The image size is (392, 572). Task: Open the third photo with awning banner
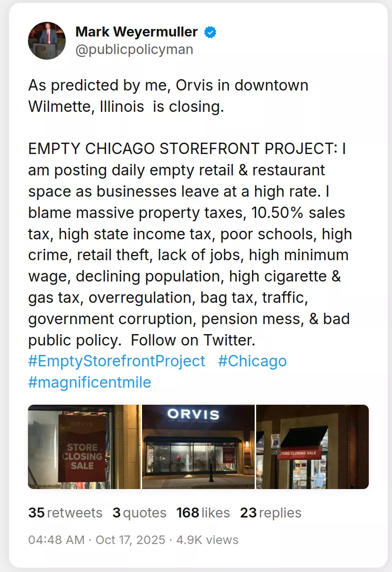point(312,446)
